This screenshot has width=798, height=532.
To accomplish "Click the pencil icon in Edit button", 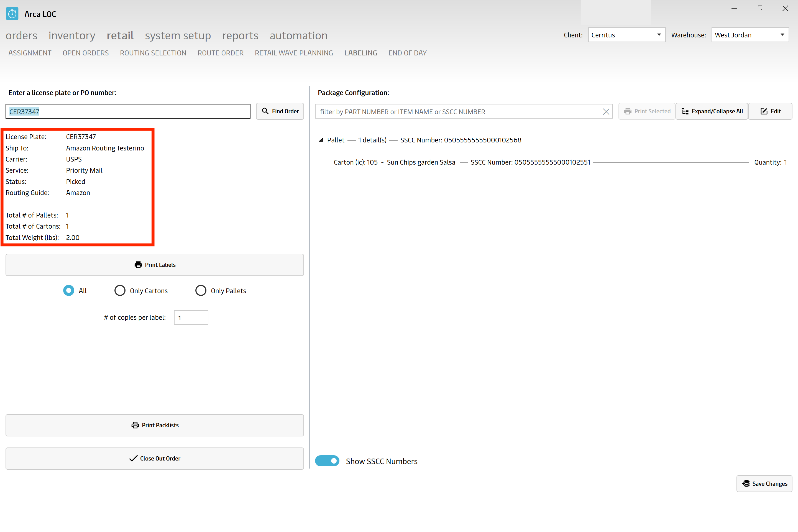I will coord(764,111).
